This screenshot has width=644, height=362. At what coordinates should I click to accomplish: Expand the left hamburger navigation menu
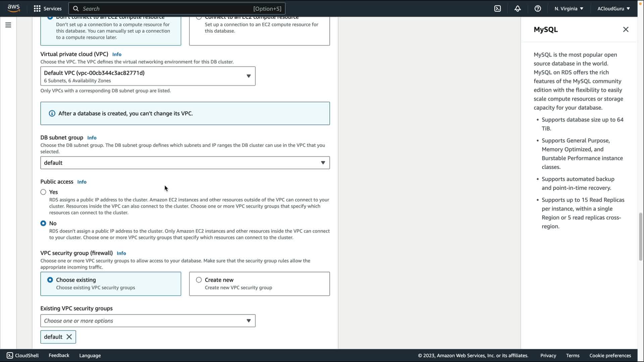8,25
